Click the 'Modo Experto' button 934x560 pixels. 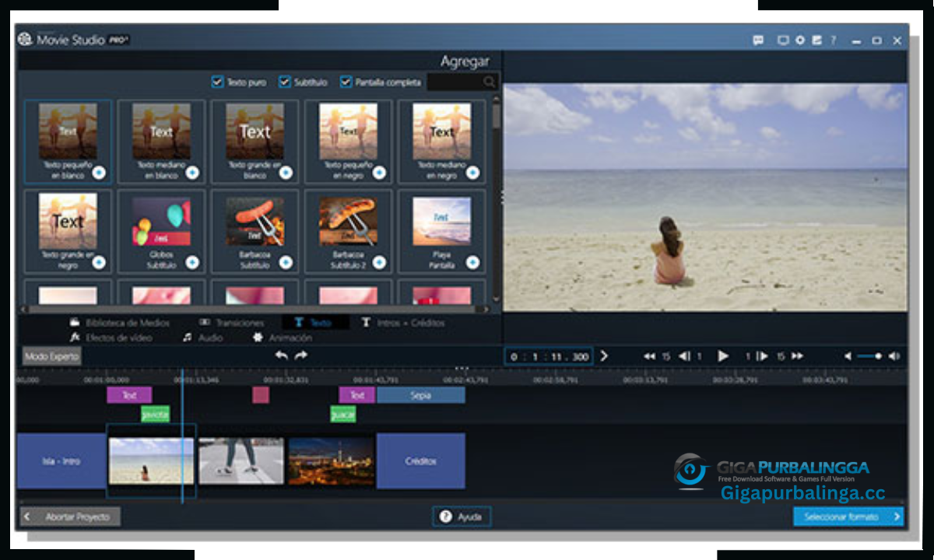[51, 356]
